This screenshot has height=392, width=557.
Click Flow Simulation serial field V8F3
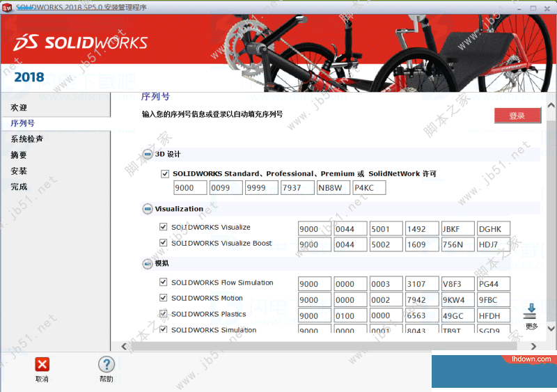[458, 284]
